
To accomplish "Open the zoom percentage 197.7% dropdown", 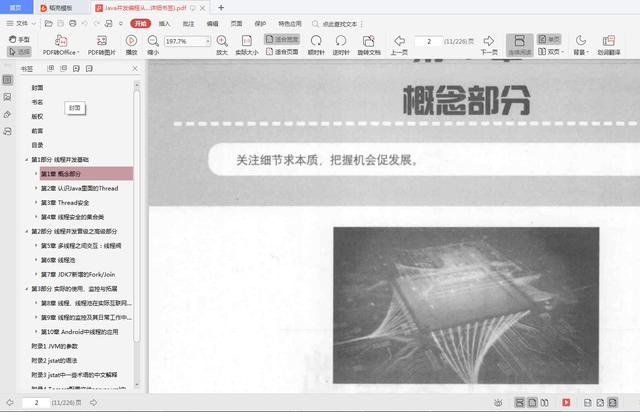I will 207,41.
